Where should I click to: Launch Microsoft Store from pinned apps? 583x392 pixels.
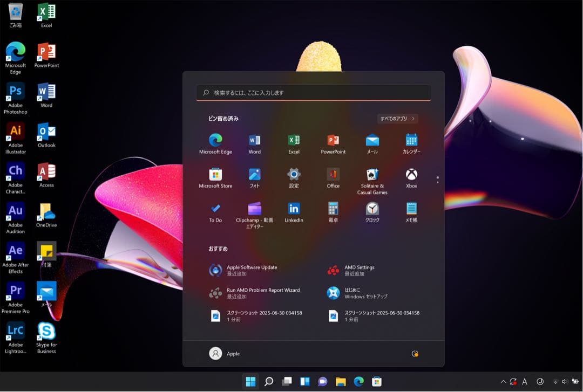click(x=215, y=175)
